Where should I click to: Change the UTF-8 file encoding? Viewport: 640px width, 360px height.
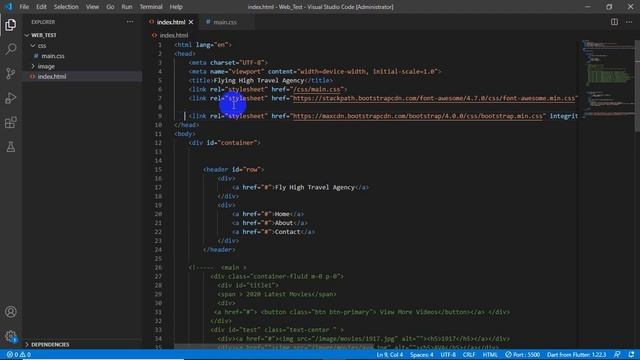coord(448,355)
